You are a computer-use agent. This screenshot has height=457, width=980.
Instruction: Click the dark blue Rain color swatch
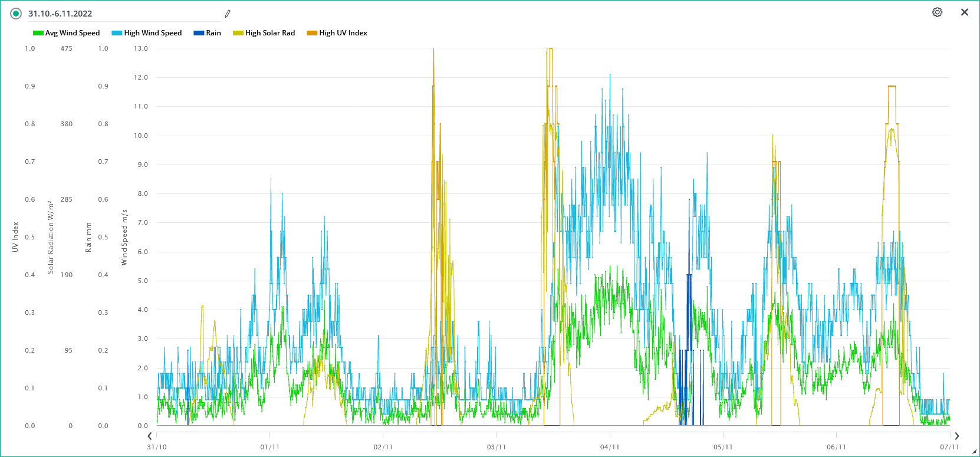(199, 33)
